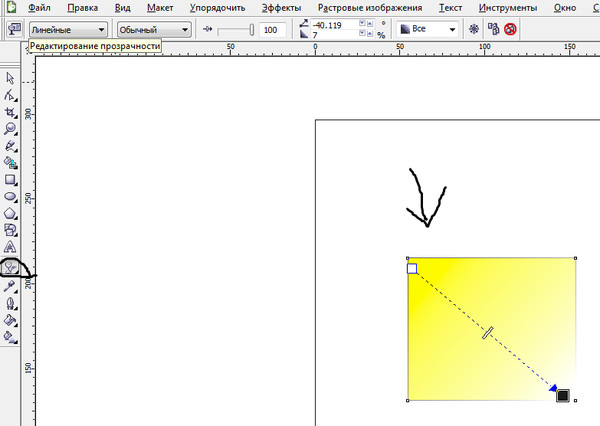This screenshot has height=426, width=600.
Task: Choose the Polygon tool
Action: [10, 214]
